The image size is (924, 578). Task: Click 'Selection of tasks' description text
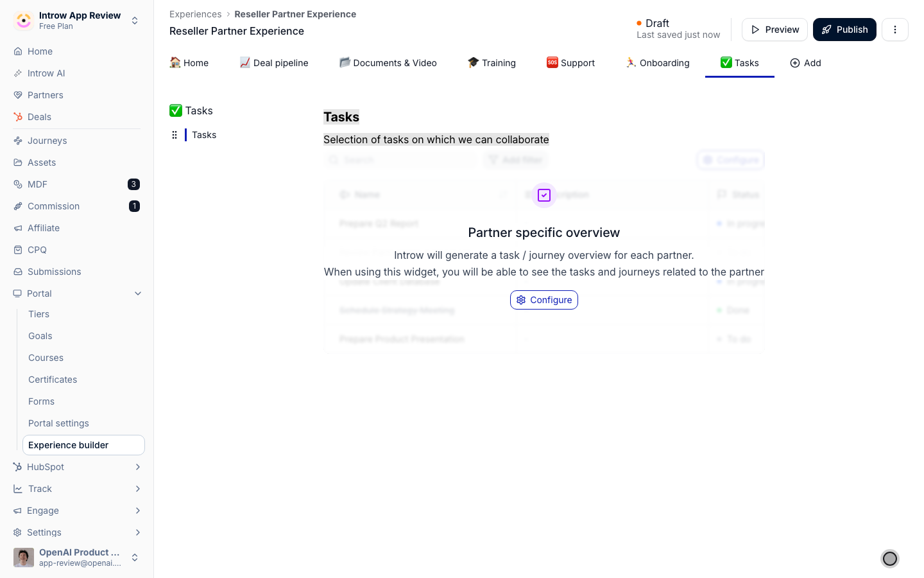click(x=436, y=139)
